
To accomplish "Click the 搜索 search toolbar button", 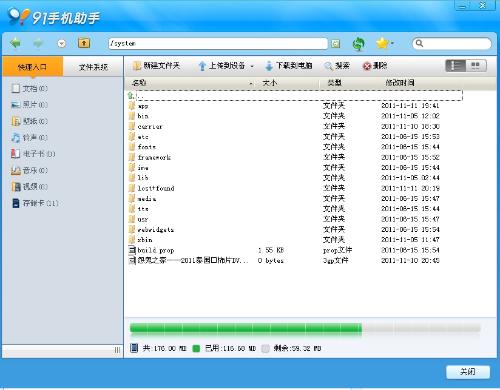I will (336, 66).
